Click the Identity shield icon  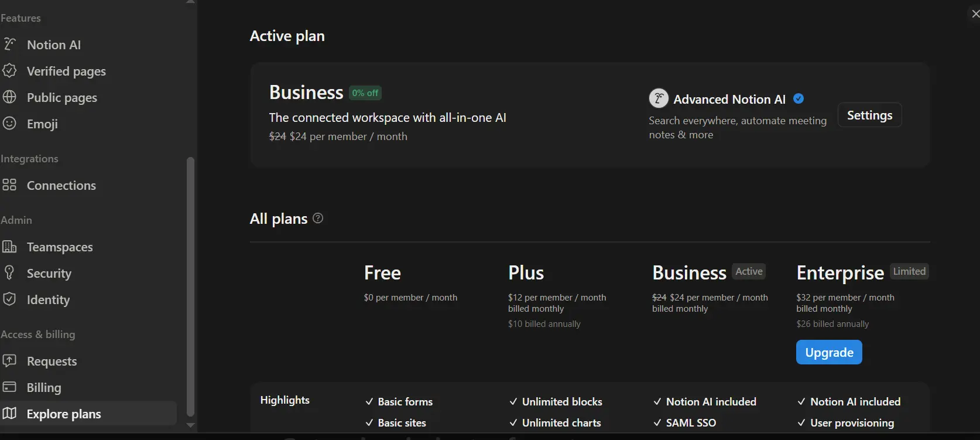point(9,299)
